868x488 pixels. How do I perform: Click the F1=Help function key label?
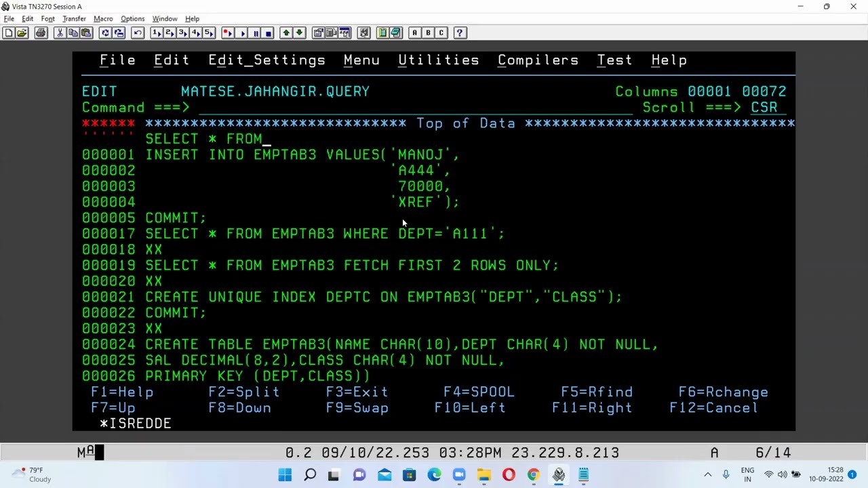[122, 392]
